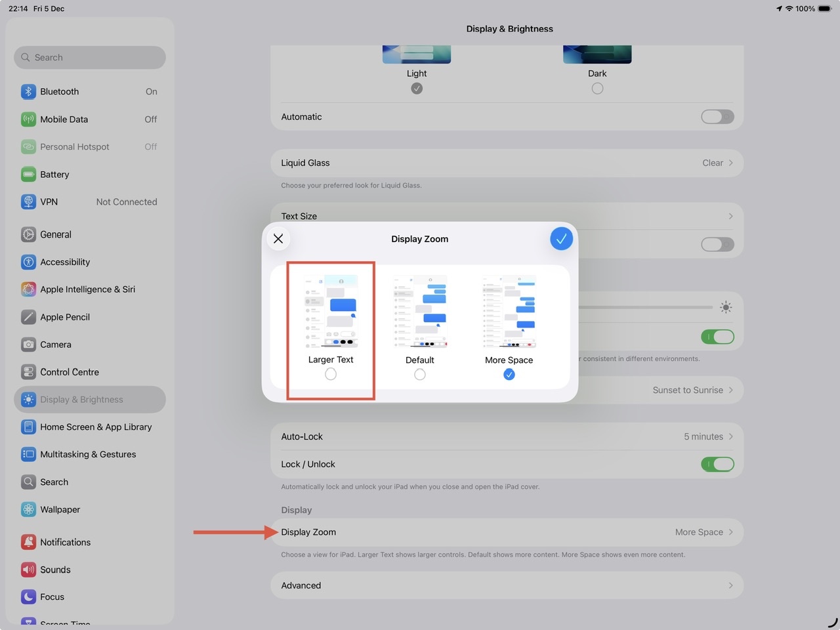Toggle the green switch below brightness slider
Screen dimensions: 840x630
[717, 337]
